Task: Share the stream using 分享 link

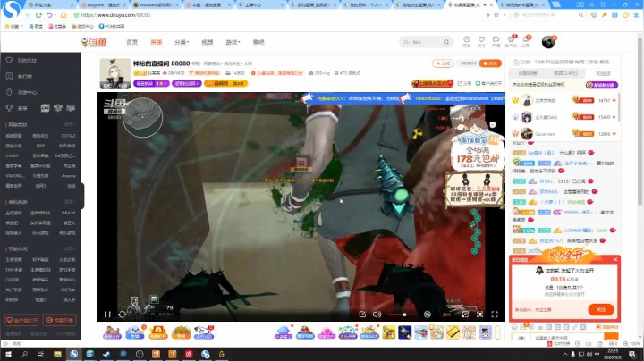Action: click(464, 83)
